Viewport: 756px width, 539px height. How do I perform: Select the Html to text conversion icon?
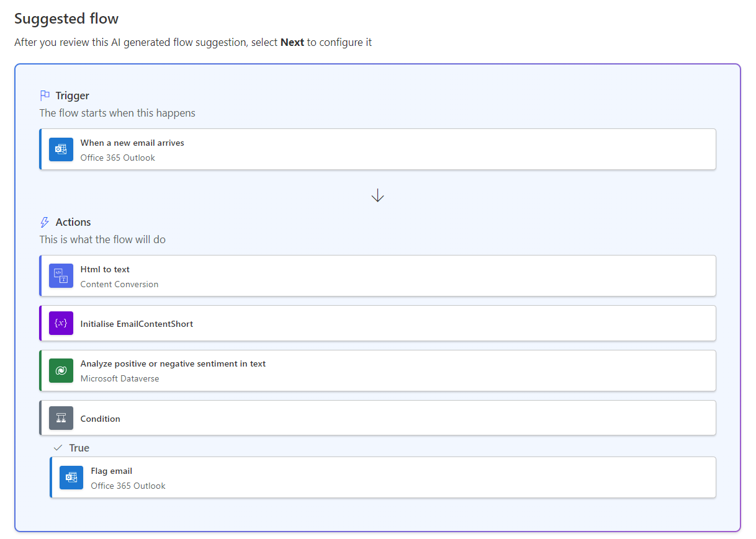pyautogui.click(x=60, y=275)
